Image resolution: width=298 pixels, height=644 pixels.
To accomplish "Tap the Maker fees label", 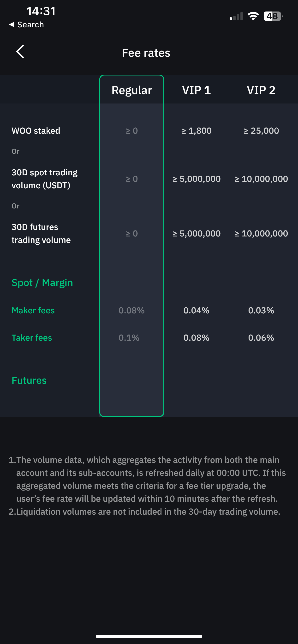I will coord(33,310).
